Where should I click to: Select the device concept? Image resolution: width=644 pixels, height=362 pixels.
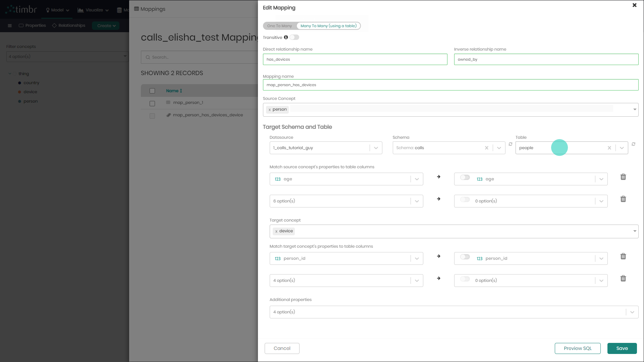(30, 92)
